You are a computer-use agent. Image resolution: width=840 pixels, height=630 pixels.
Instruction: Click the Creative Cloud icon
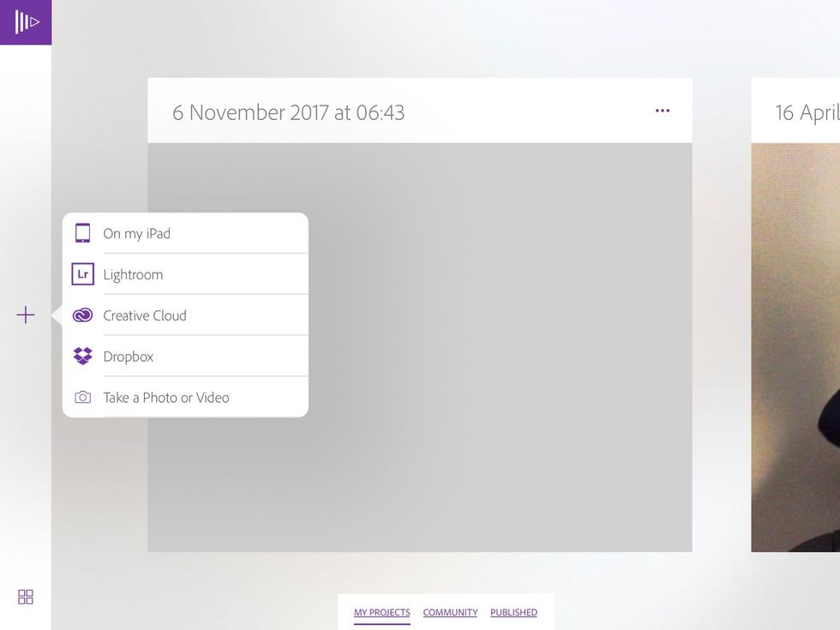(x=82, y=315)
